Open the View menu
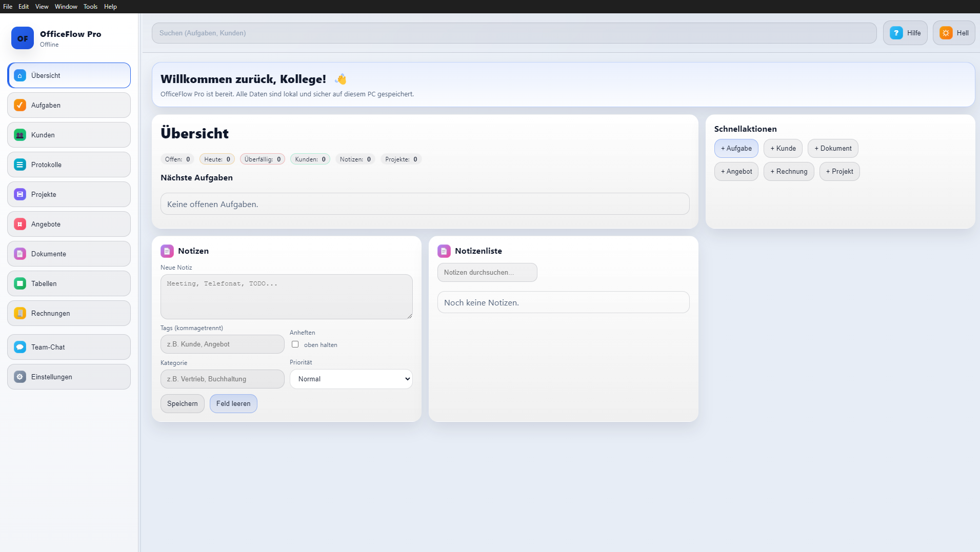980x552 pixels. click(x=42, y=7)
